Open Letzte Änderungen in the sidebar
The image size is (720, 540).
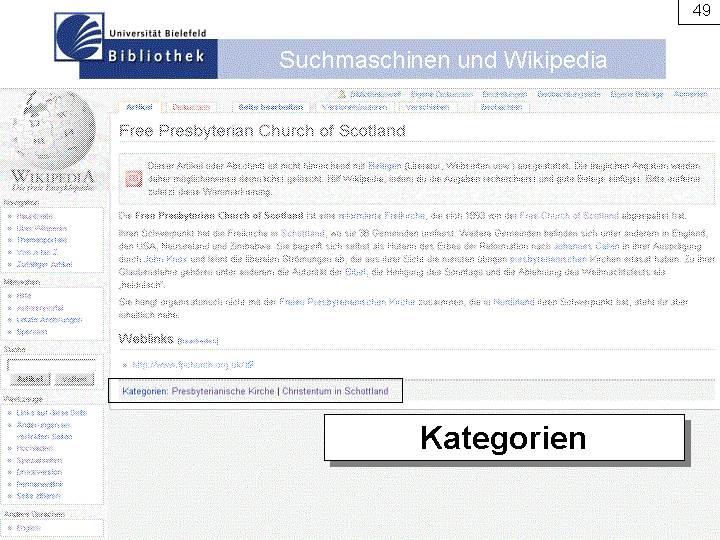49,320
